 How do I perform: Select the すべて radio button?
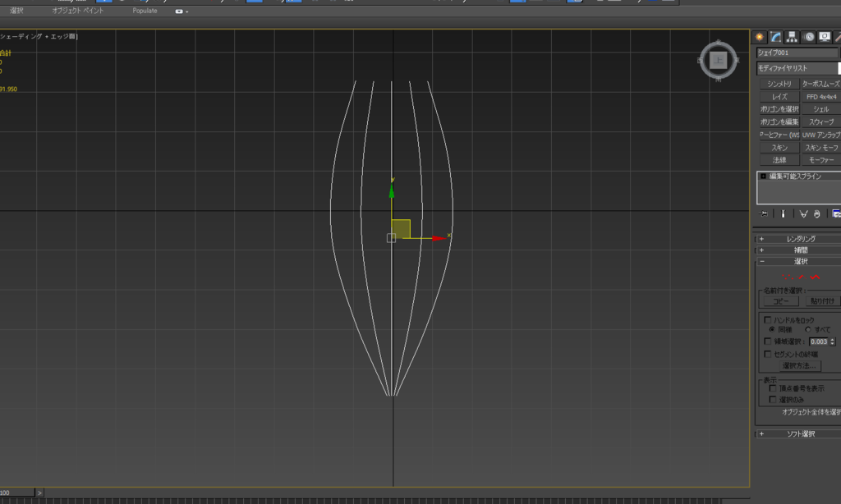point(808,329)
